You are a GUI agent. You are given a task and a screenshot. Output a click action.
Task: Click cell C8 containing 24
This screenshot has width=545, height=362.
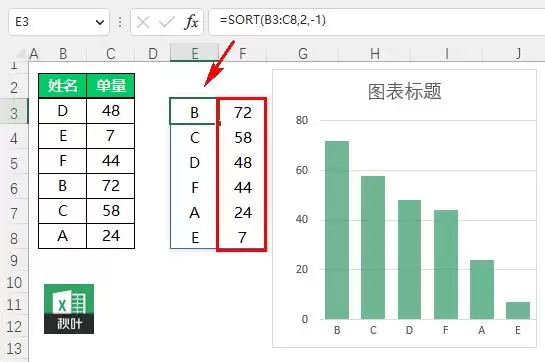111,236
